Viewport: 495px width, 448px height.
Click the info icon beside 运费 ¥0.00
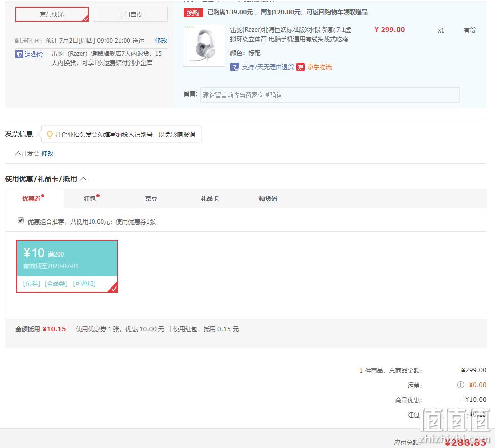pos(460,385)
